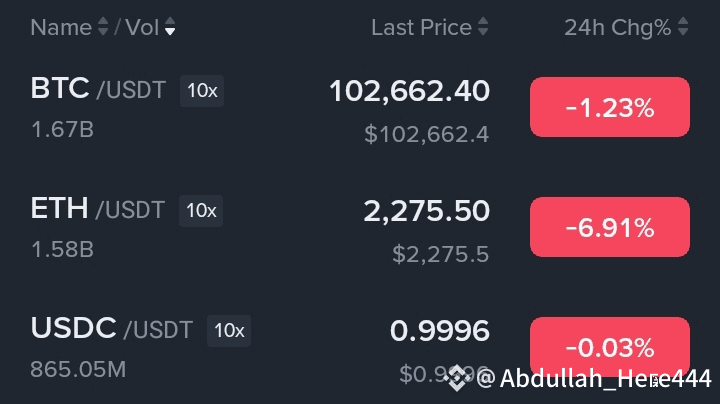This screenshot has width=720, height=404.
Task: Select the BTC price 102,662.40
Action: coord(409,91)
